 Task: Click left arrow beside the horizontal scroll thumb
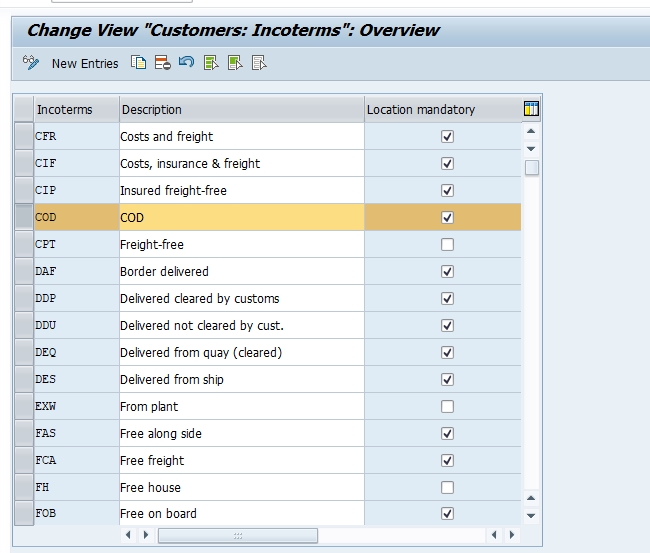click(128, 535)
